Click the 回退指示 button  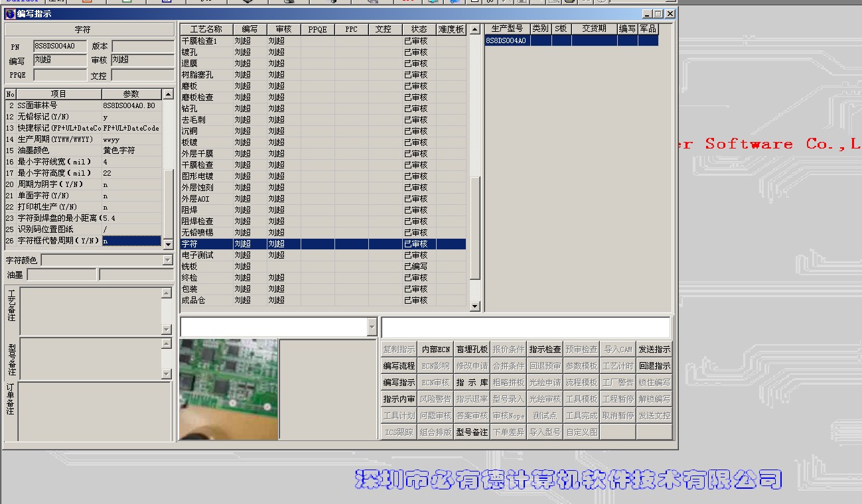(654, 365)
